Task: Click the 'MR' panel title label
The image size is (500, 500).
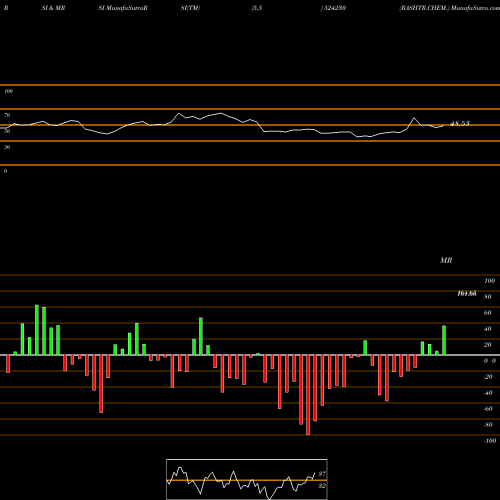Action: (446, 260)
